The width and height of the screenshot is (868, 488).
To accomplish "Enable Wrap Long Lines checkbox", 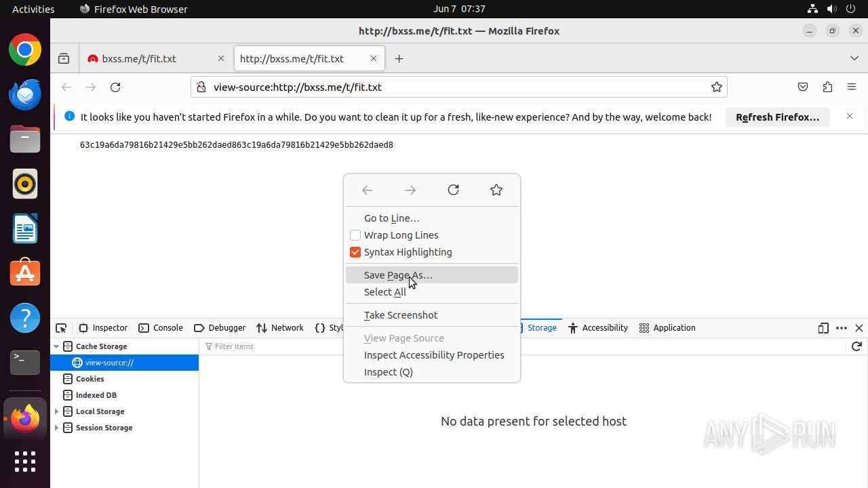I will (355, 235).
